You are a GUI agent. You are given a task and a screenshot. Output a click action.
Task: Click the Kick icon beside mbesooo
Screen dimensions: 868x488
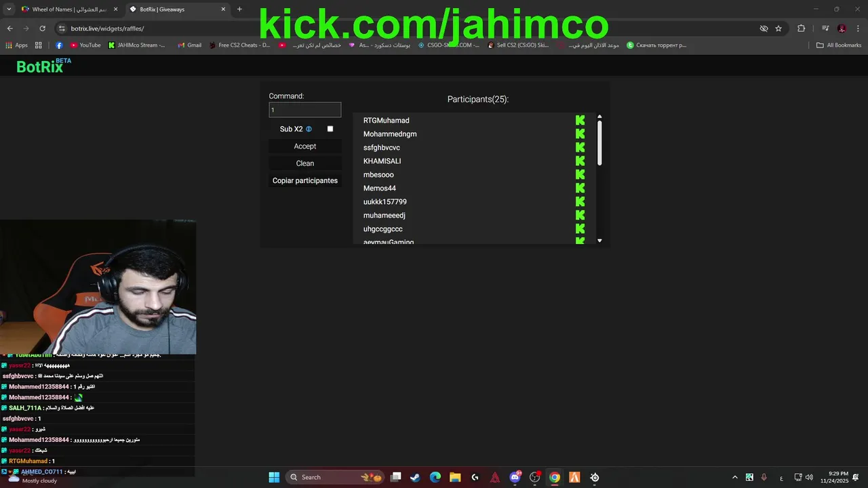click(580, 174)
